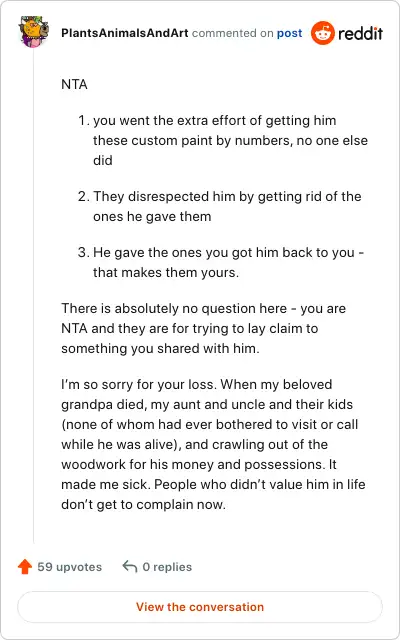Collapse the comment using vertical thread line

(33, 296)
